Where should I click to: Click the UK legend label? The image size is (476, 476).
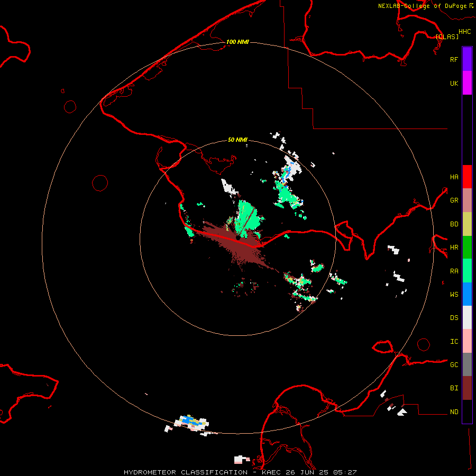pos(454,83)
